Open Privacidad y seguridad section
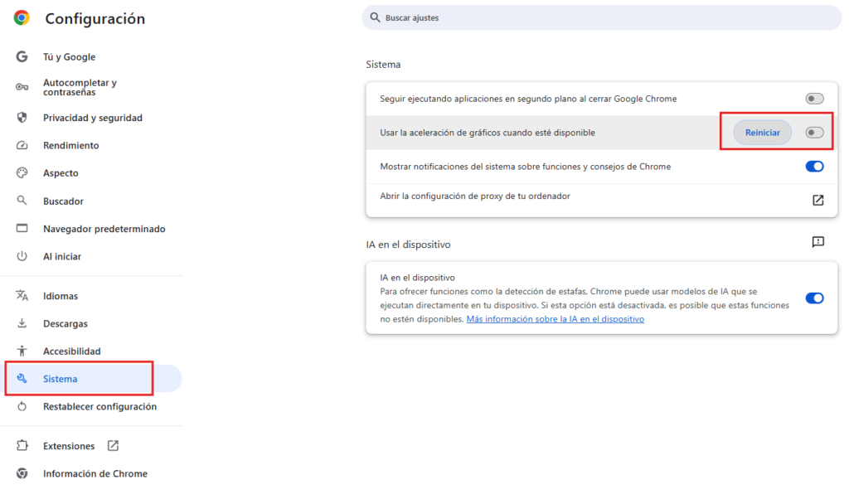Screen dimensions: 849x504 click(x=93, y=118)
